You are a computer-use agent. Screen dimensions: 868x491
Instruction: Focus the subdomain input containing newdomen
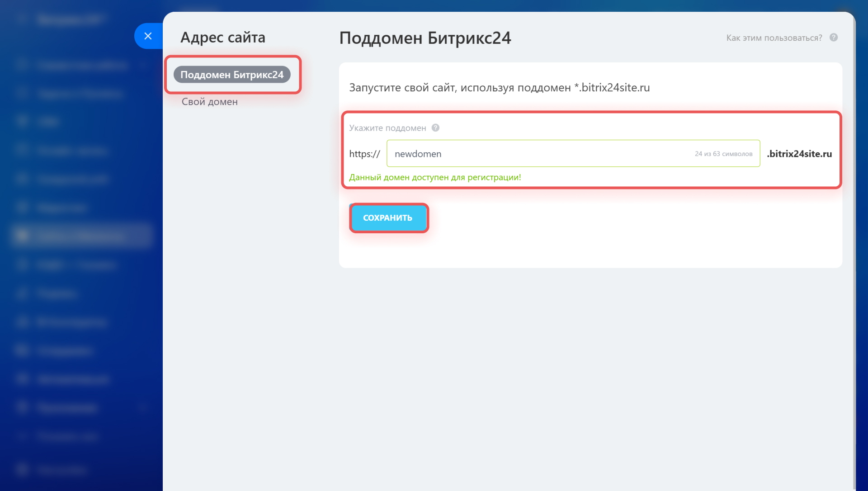(573, 154)
